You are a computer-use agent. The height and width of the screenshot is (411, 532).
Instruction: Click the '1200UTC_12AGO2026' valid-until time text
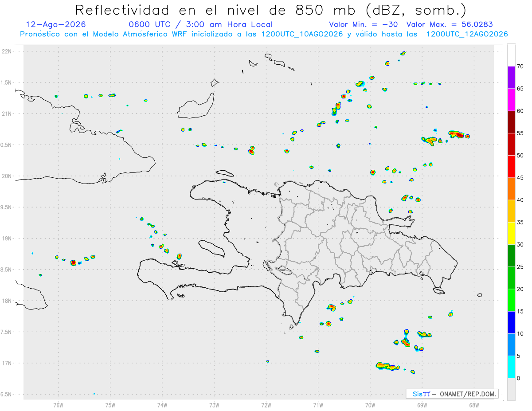(467, 34)
